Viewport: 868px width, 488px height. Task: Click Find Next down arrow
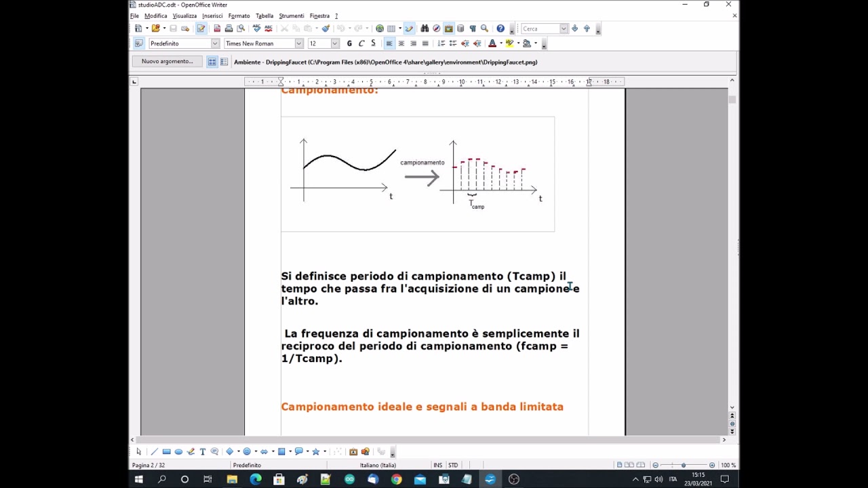pyautogui.click(x=575, y=28)
